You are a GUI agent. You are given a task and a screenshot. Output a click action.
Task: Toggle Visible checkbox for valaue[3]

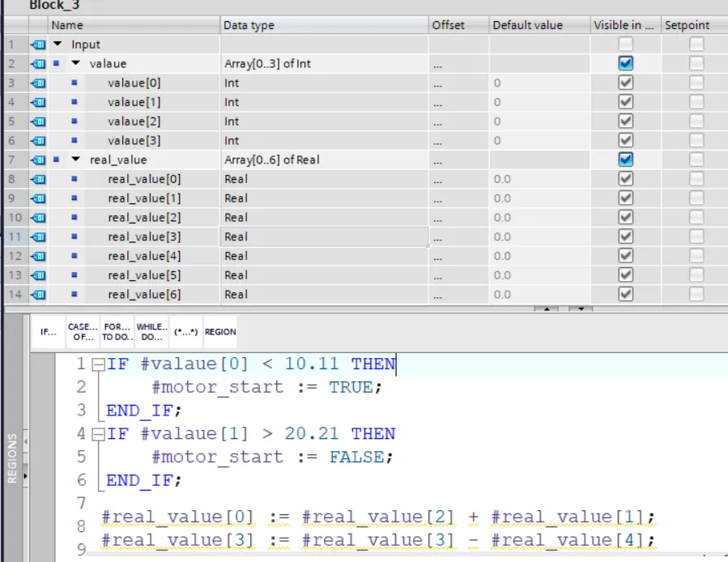(x=625, y=140)
